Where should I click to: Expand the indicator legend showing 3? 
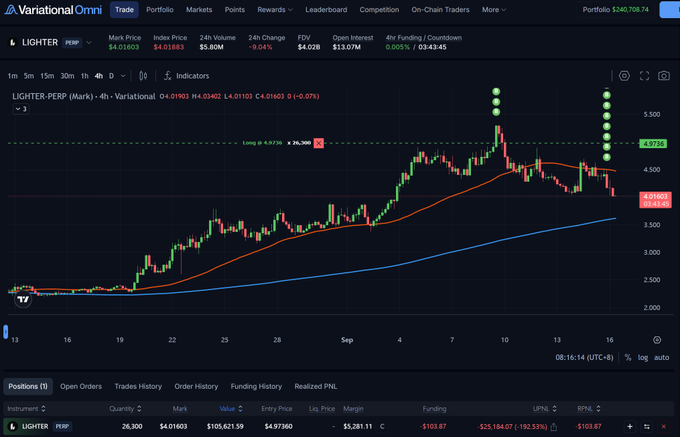[21, 109]
